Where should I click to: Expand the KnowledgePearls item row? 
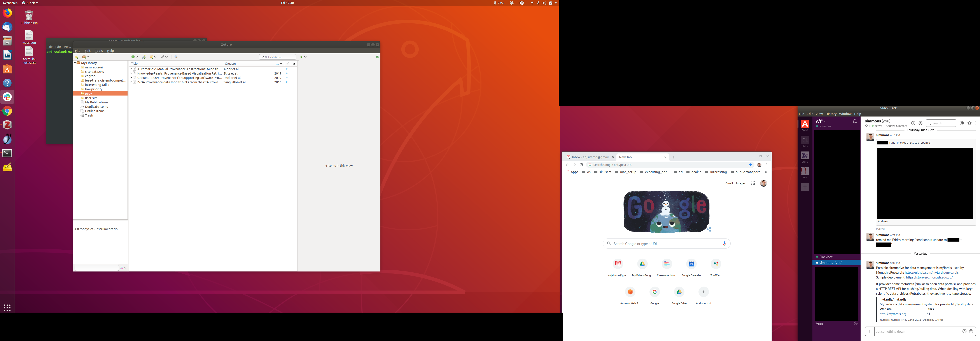coord(131,73)
